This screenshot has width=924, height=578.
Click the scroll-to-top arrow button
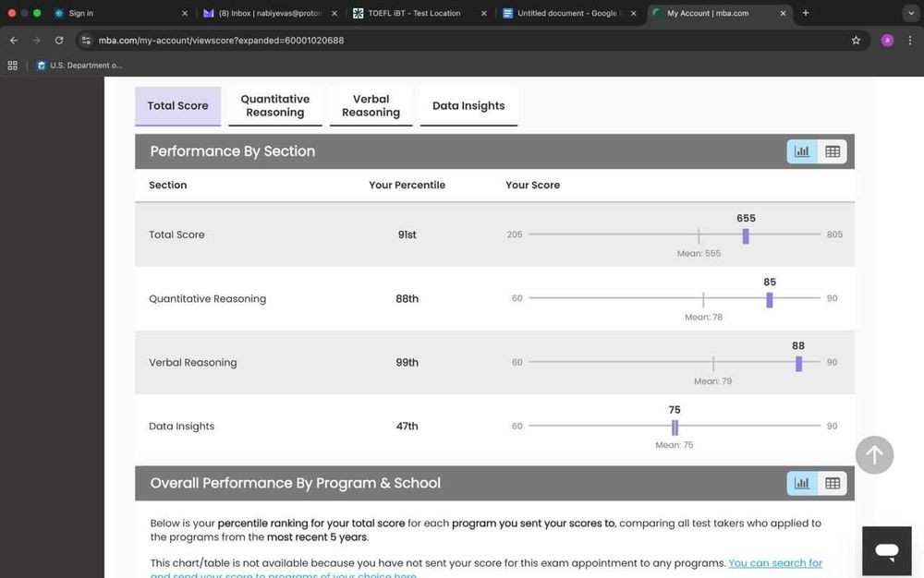point(874,455)
